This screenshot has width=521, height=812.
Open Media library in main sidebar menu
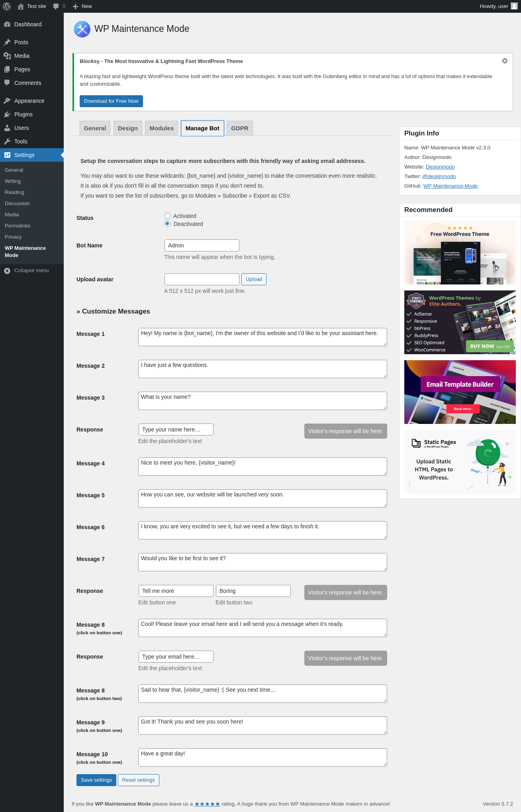(32, 56)
